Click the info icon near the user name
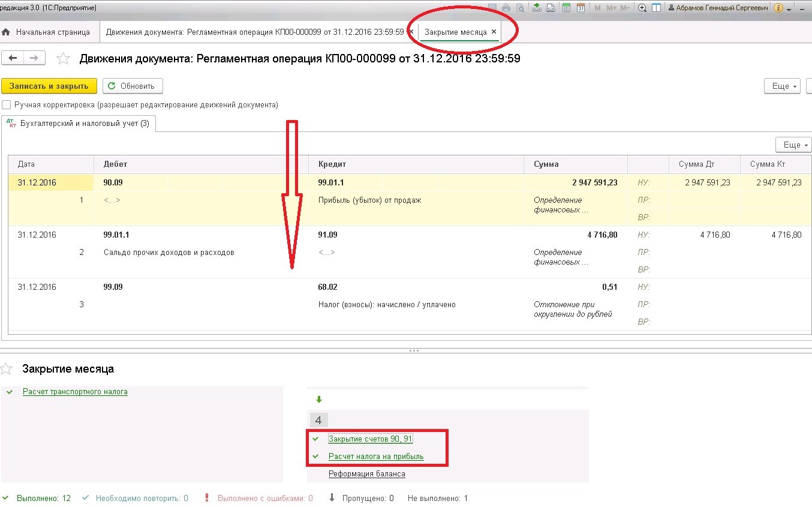The width and height of the screenshot is (812, 507). pyautogui.click(x=778, y=8)
